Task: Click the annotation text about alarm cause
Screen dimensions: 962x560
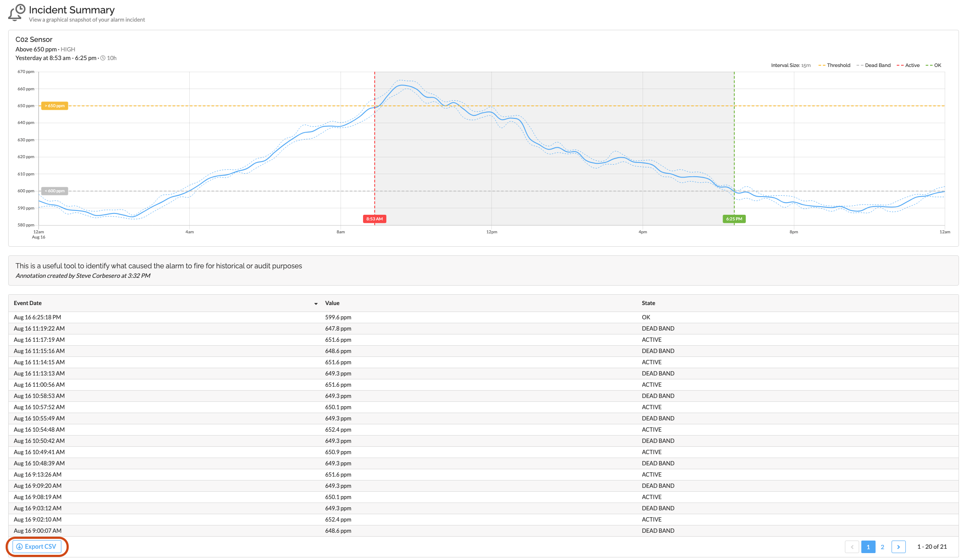Action: coord(159,266)
